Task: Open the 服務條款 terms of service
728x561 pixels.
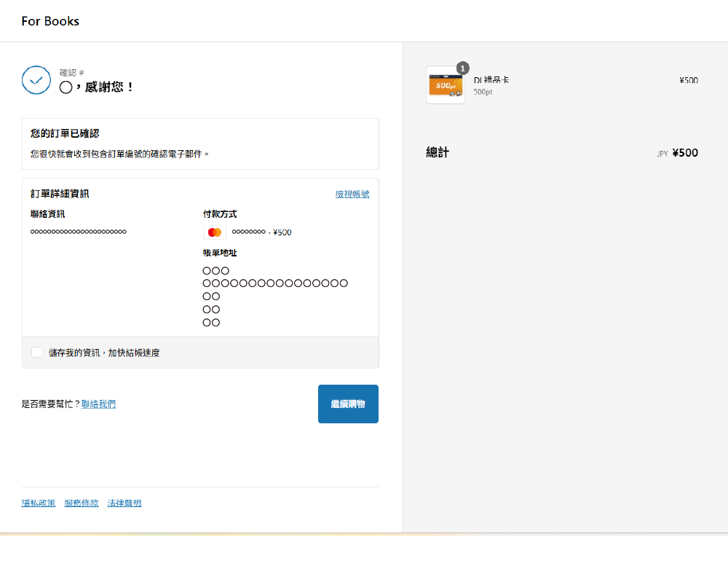Action: click(80, 503)
